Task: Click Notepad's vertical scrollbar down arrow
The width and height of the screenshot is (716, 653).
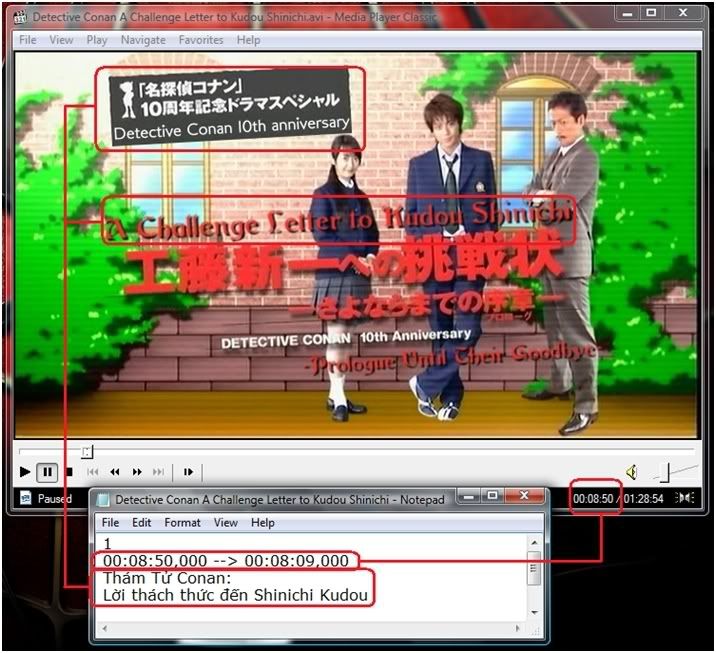Action: coord(534,611)
